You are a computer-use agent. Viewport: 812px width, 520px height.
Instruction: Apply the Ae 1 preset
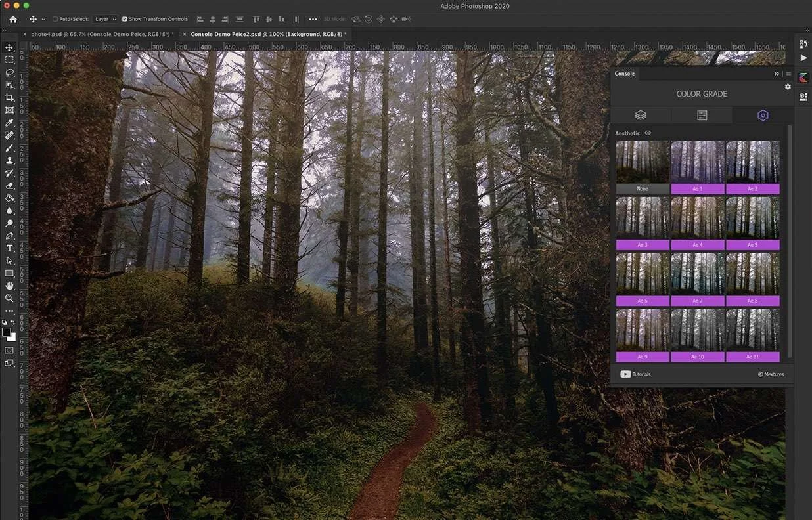[x=698, y=189]
